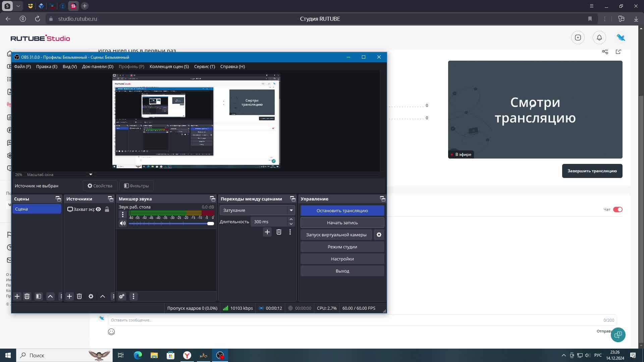Undock the Источники panel
This screenshot has width=644, height=362.
tap(111, 199)
